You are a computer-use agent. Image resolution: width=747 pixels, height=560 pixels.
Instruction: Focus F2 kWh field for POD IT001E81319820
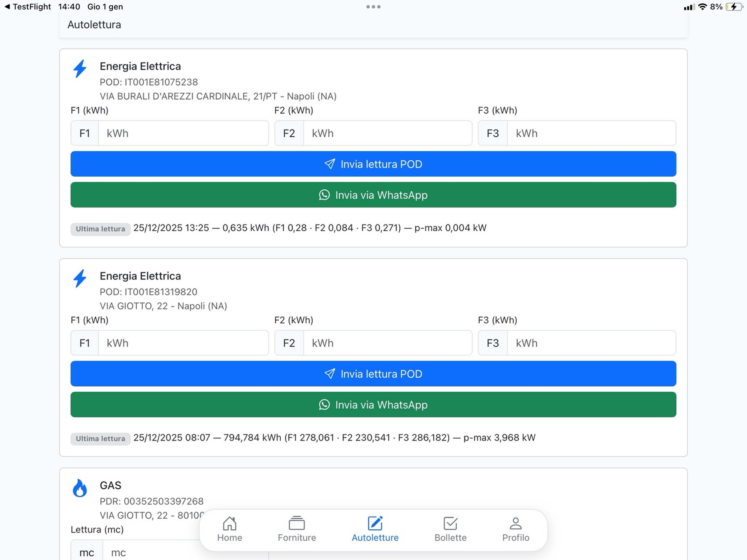coord(388,343)
